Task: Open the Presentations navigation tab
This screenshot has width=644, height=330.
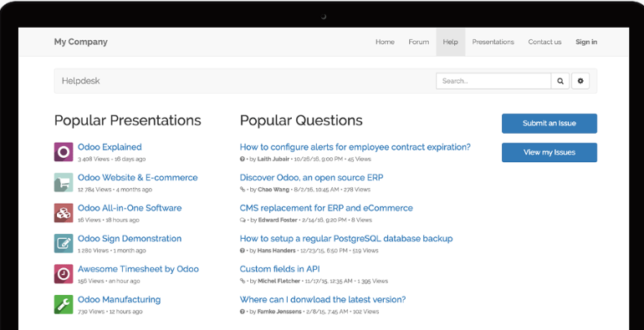Action: (x=493, y=42)
